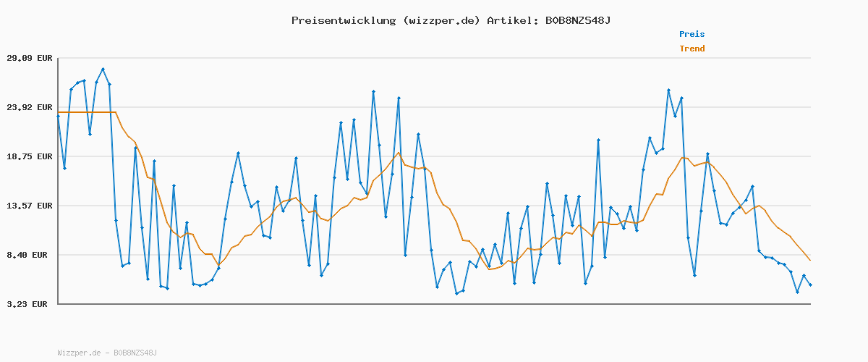Click the 18.75 EUR y-axis label
Screen dimensions: 868x362
click(30, 156)
